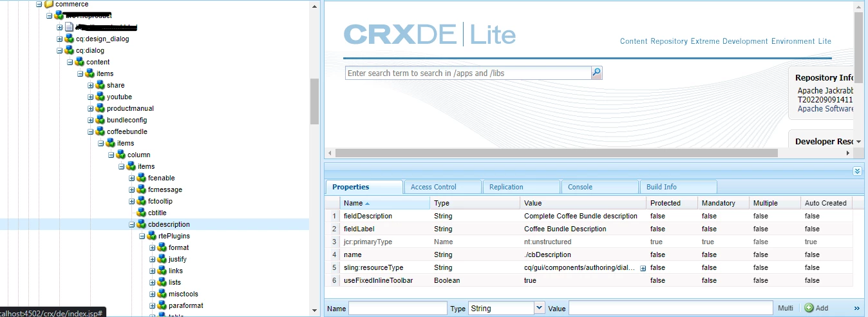Click the coffeebundle node icon

[x=100, y=131]
